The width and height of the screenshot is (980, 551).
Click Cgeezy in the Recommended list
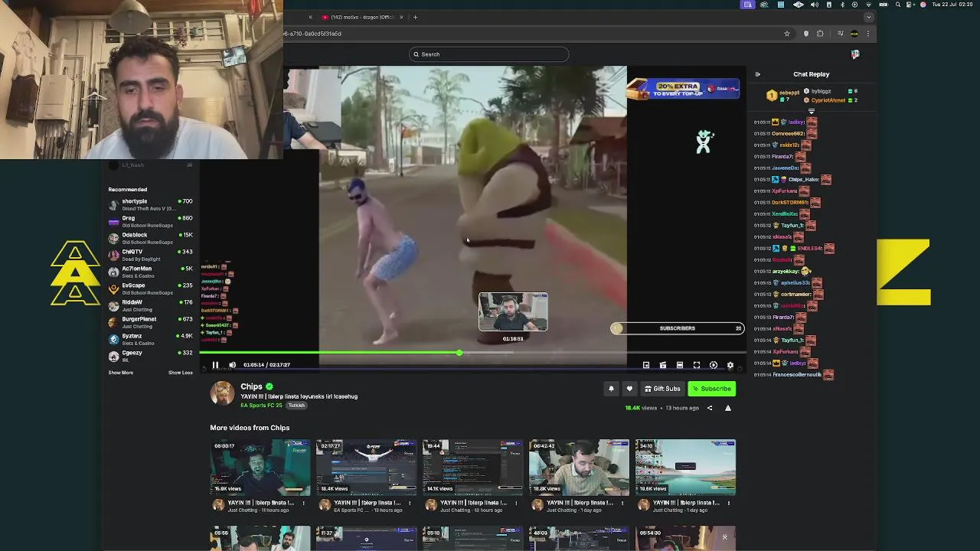tap(150, 356)
